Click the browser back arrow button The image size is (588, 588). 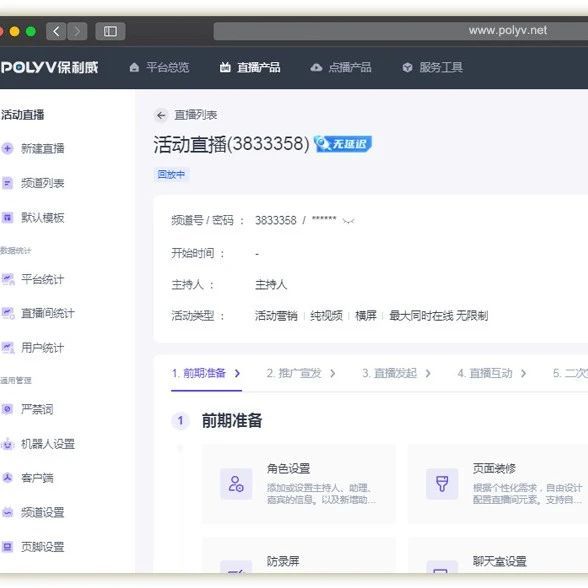point(56,31)
